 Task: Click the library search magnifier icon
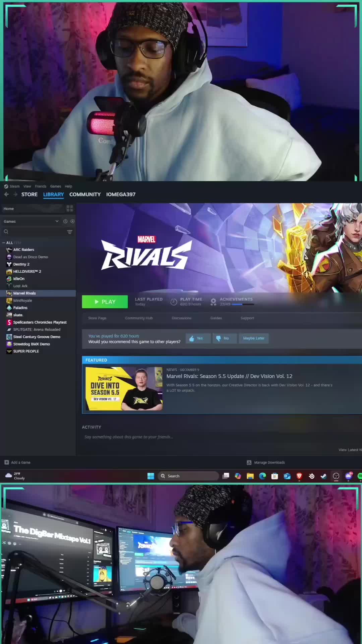(x=6, y=232)
